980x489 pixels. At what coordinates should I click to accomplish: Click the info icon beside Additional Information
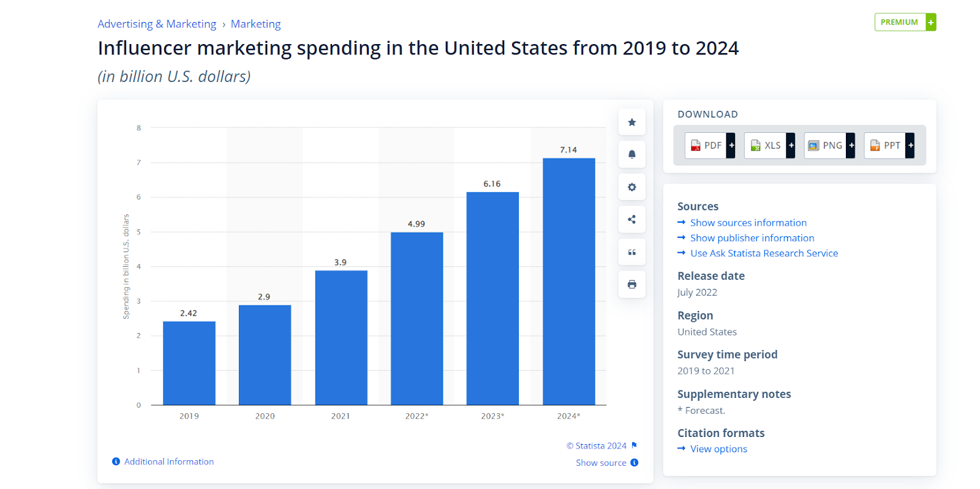coord(116,461)
